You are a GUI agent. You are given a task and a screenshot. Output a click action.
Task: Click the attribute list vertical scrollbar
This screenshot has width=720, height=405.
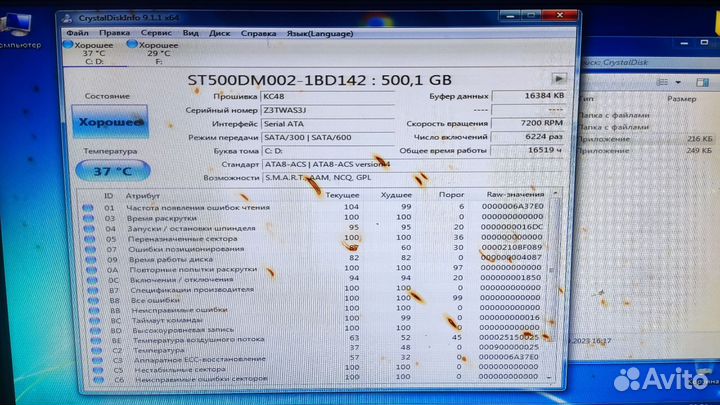coord(553,285)
